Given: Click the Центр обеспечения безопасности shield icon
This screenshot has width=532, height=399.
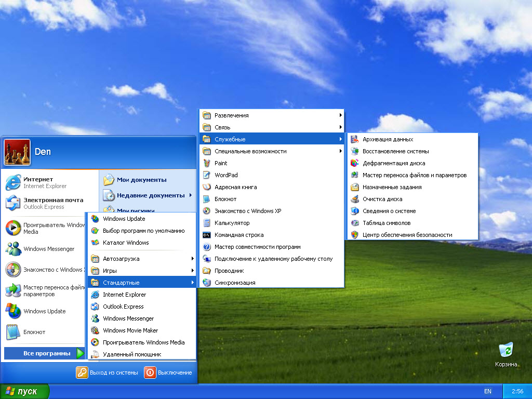Looking at the screenshot, I should coord(354,235).
